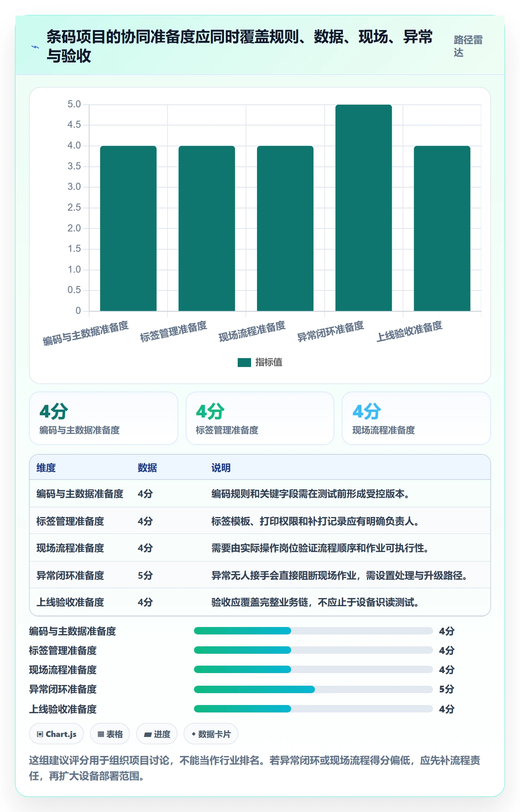
Task: Select the Chart.js tag chip
Action: point(56,734)
